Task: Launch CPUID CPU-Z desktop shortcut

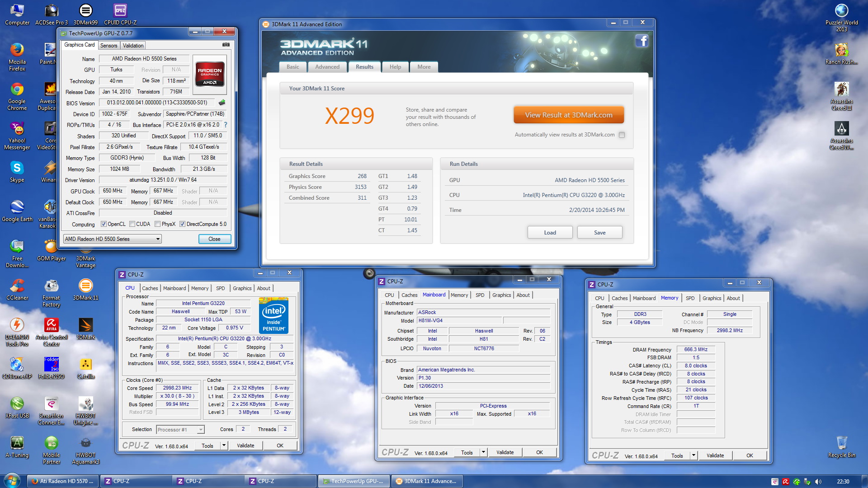Action: [120, 14]
